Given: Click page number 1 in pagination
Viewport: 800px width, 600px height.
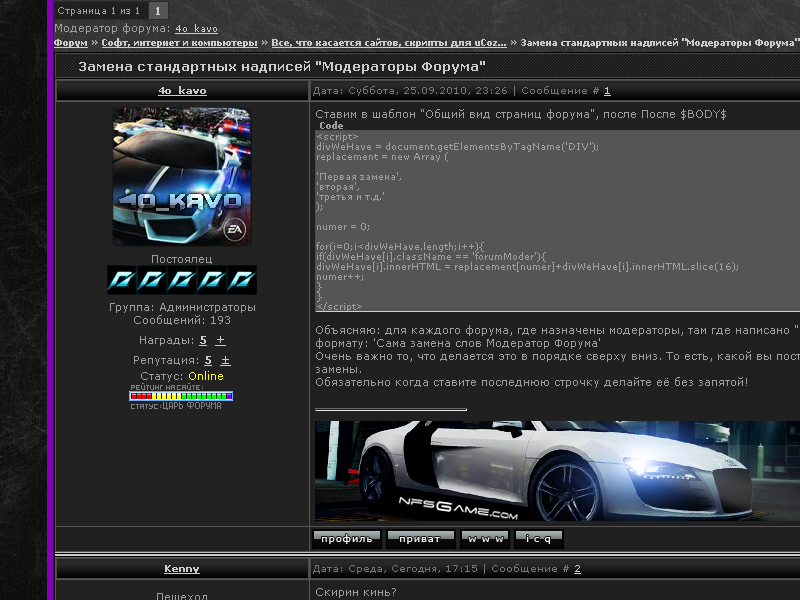Looking at the screenshot, I should (x=158, y=10).
